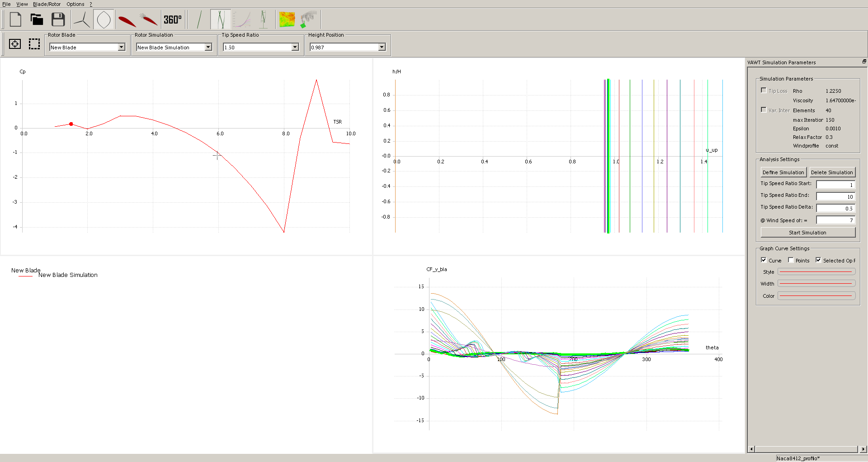Open the 360° polar extrapolation tool
Screen dimensions: 868x462
click(x=172, y=19)
